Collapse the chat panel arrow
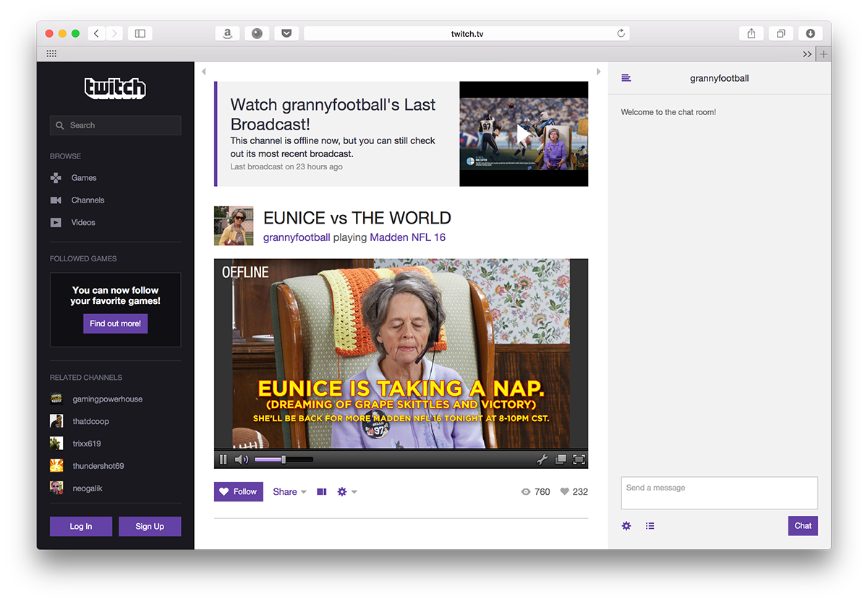This screenshot has height=602, width=868. click(x=598, y=72)
